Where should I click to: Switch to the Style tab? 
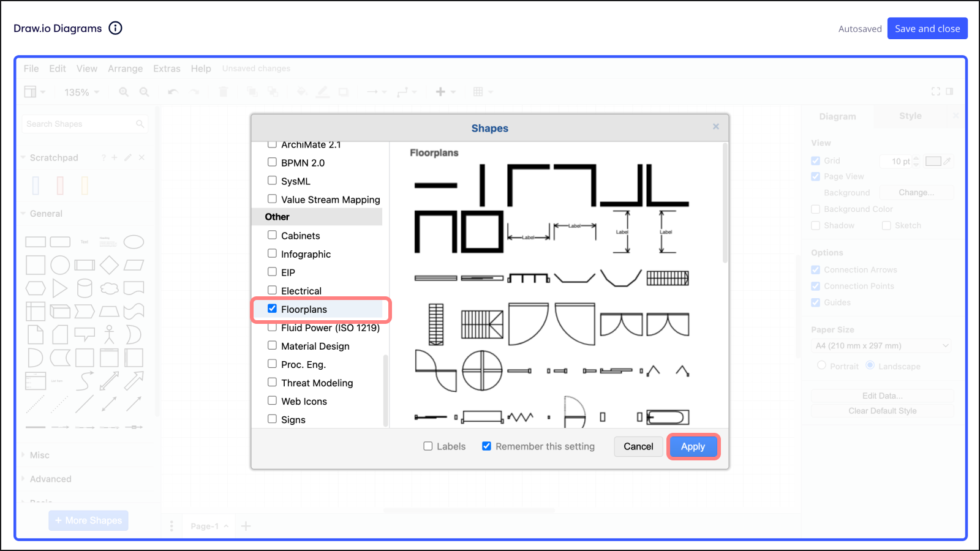point(910,116)
